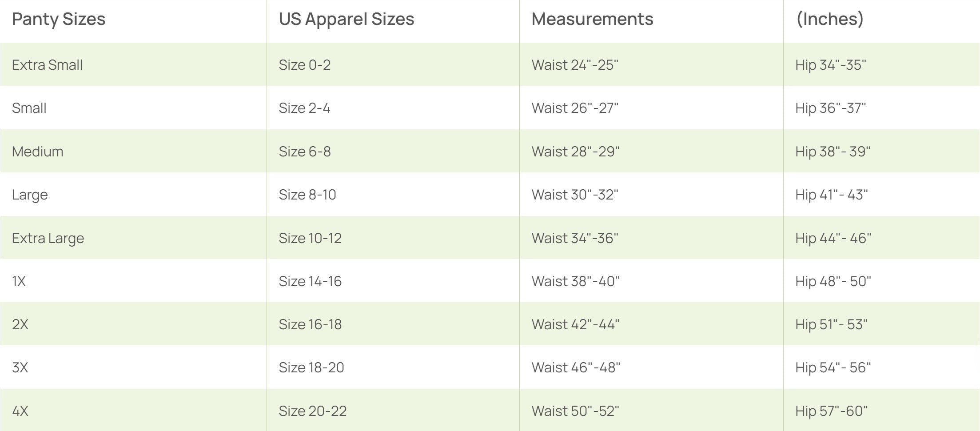Click the Measurements column header
Viewport: 980px width, 431px height.
[592, 19]
